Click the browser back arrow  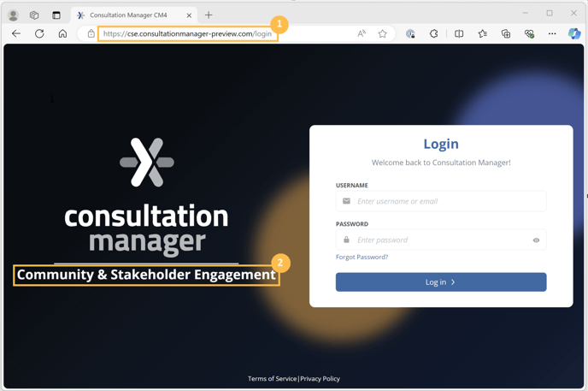16,33
